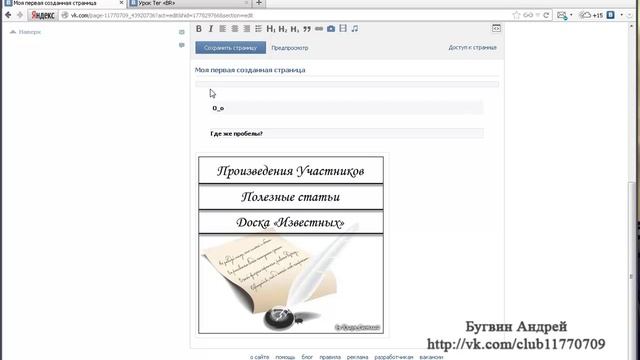Check the +15 weather widget
640x360 pixels.
pyautogui.click(x=592, y=15)
